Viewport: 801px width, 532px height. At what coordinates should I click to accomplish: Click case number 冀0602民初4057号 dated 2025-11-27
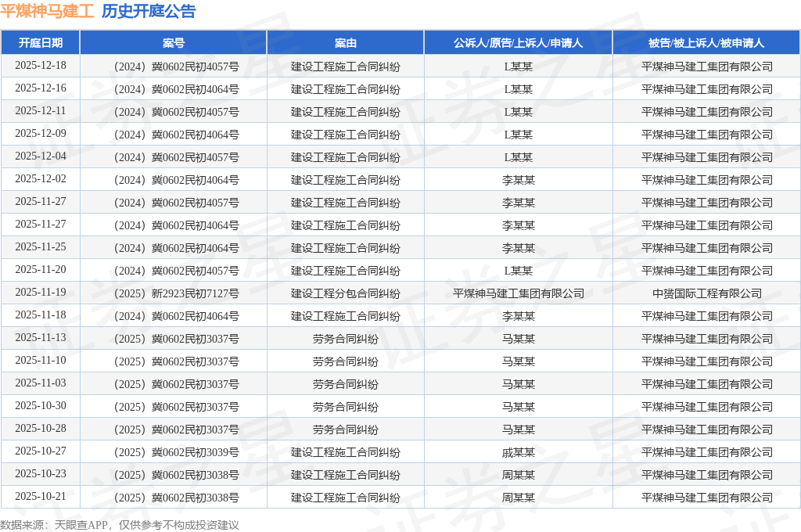pos(174,203)
